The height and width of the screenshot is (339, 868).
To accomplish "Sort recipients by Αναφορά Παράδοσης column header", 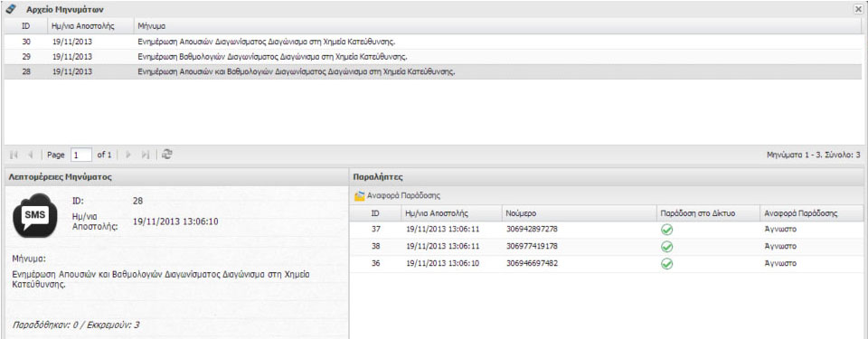I will (x=811, y=212).
